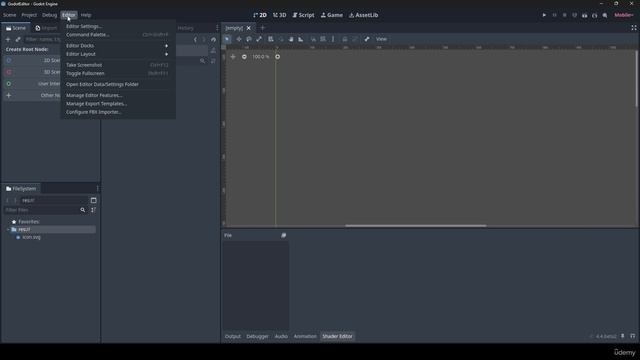This screenshot has height=360, width=640.
Task: Sort files icon in FileSystem dock
Action: (93, 210)
